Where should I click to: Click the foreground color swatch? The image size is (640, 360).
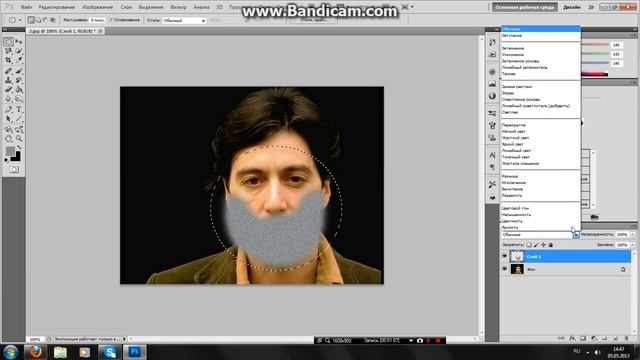tap(10, 151)
